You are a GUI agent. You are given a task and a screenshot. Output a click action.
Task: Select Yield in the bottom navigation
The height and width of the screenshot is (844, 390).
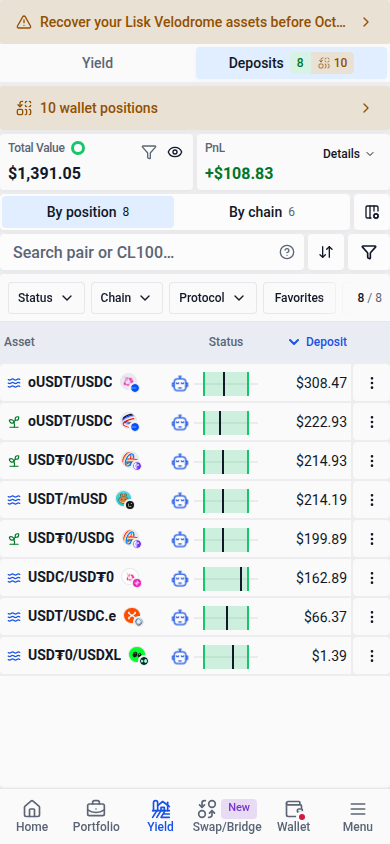pyautogui.click(x=160, y=817)
